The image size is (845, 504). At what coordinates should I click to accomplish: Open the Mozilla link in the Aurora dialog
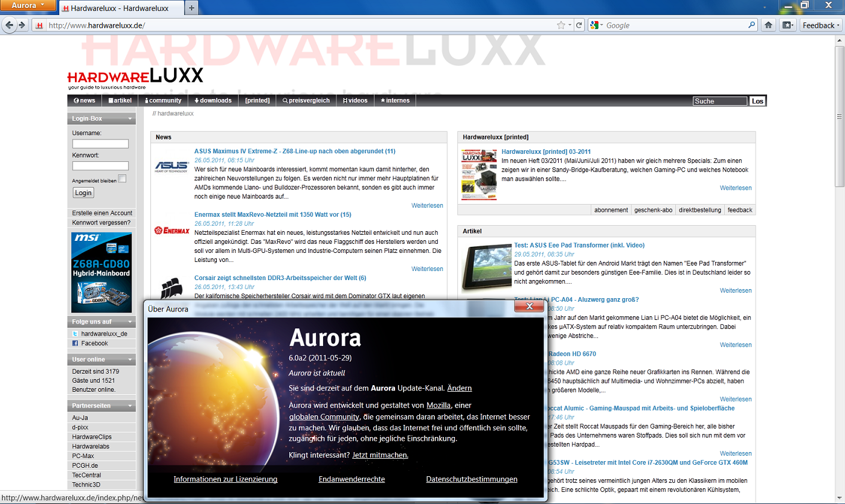click(439, 405)
